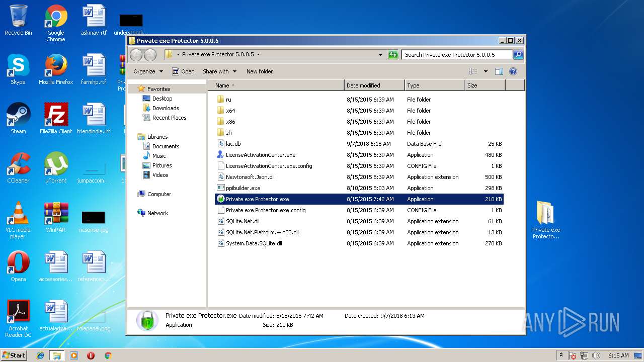Screen dimensions: 644x362
Task: Sort by the Size column header
Action: 485,85
